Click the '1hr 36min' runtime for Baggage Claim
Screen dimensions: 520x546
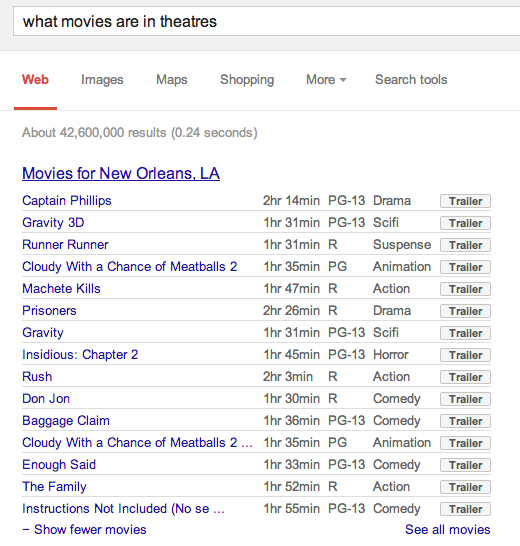292,421
